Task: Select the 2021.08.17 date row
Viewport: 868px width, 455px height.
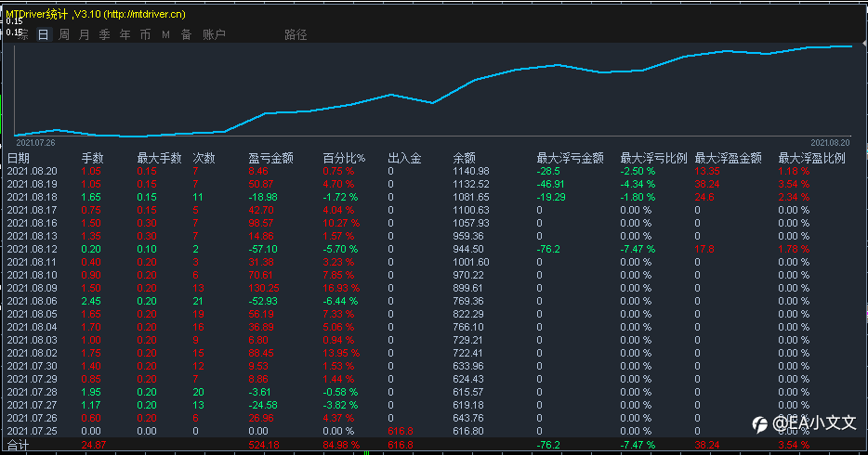Action: 33,210
